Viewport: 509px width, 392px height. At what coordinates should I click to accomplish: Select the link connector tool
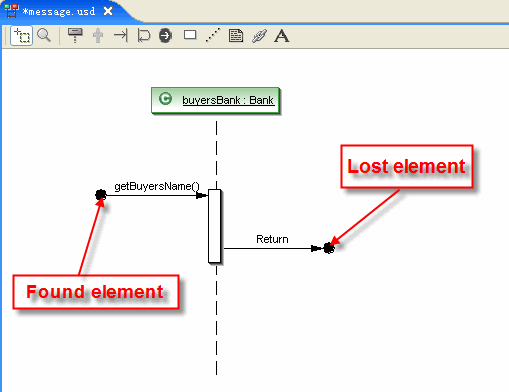pos(259,36)
